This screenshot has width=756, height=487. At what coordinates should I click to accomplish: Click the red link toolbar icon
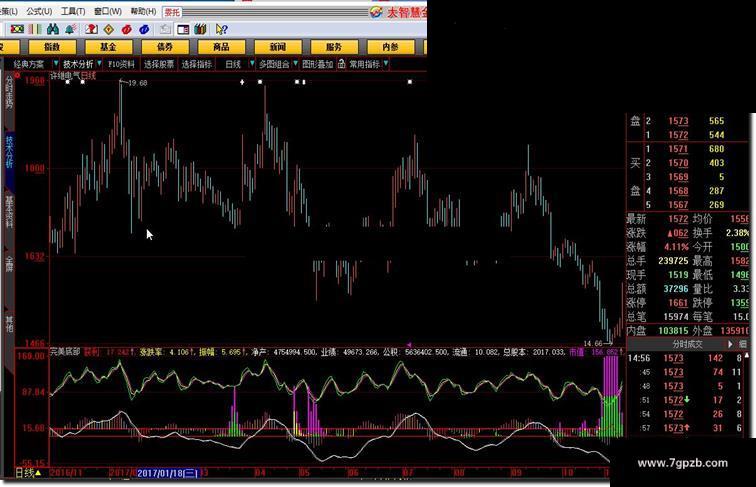[126, 29]
